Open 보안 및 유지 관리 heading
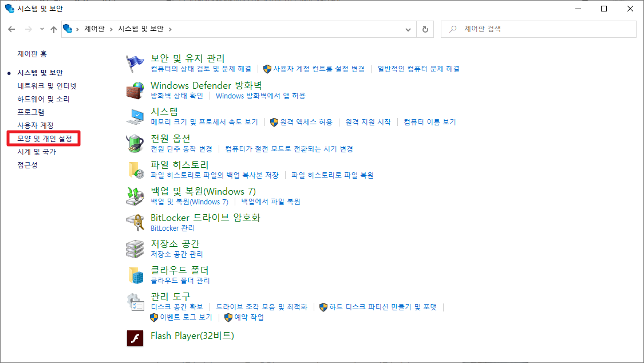Viewport: 644px width, 363px height. point(188,58)
